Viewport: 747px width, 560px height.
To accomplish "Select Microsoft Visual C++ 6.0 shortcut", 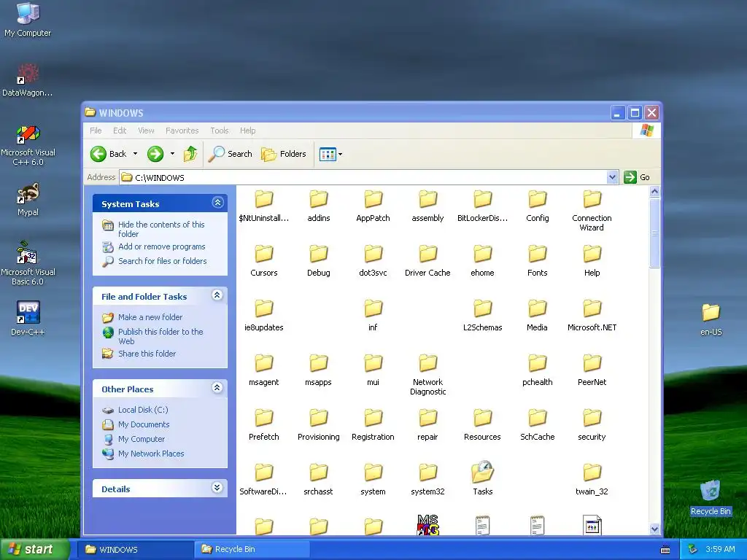I will pos(28,145).
